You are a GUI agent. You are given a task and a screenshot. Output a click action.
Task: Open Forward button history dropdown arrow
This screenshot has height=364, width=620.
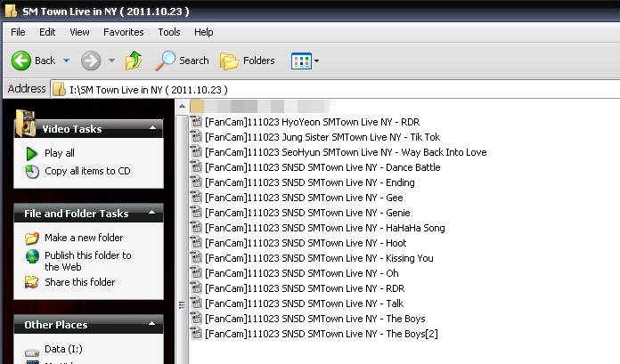coord(112,61)
